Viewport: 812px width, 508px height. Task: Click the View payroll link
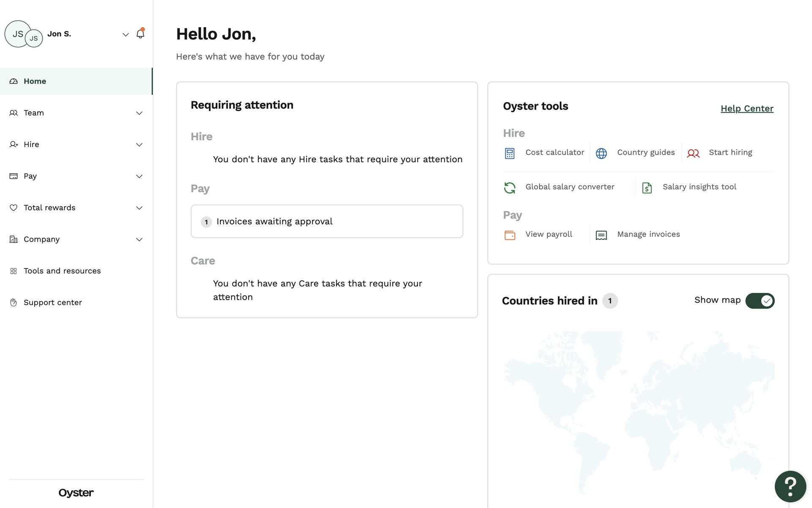549,234
